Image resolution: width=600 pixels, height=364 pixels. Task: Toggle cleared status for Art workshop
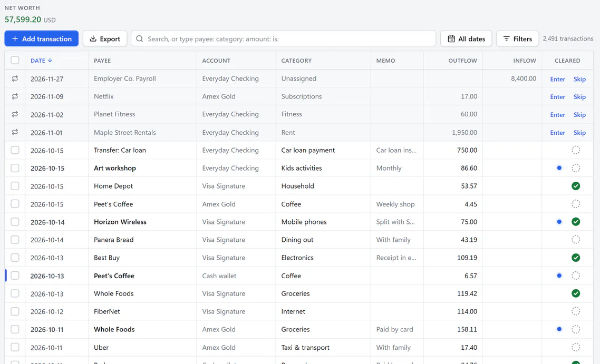click(x=576, y=168)
